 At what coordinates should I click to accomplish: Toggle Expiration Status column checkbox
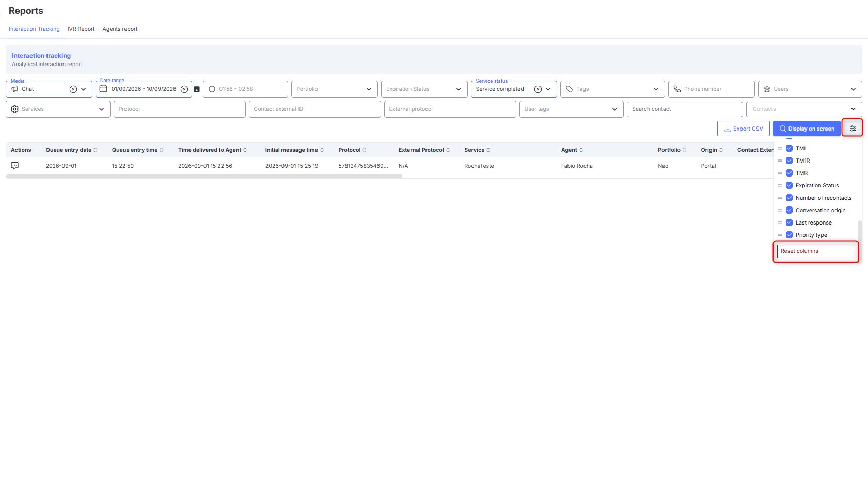point(789,185)
